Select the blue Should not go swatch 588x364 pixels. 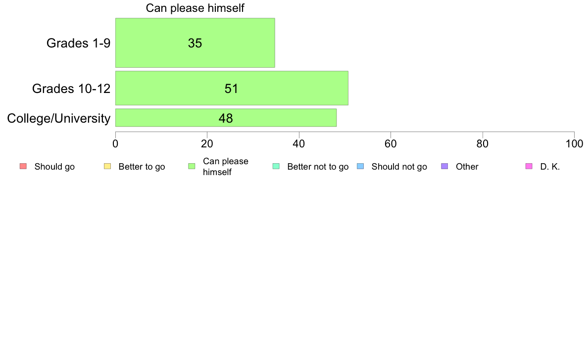click(x=360, y=166)
